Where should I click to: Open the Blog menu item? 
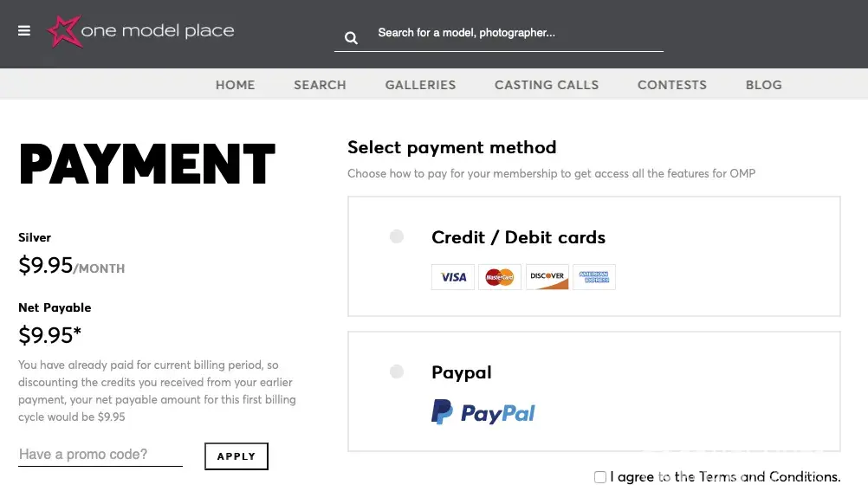click(764, 85)
